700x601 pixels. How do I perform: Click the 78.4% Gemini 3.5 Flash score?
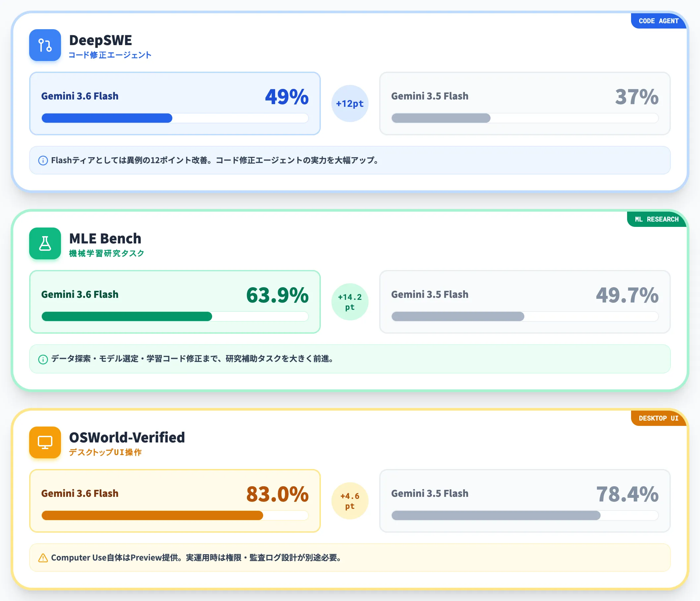(627, 494)
